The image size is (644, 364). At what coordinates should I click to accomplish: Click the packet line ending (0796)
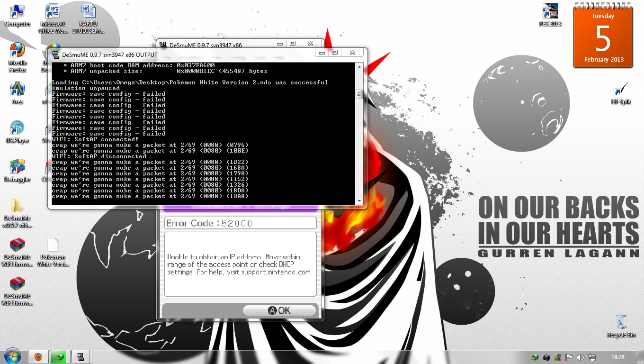click(x=150, y=145)
